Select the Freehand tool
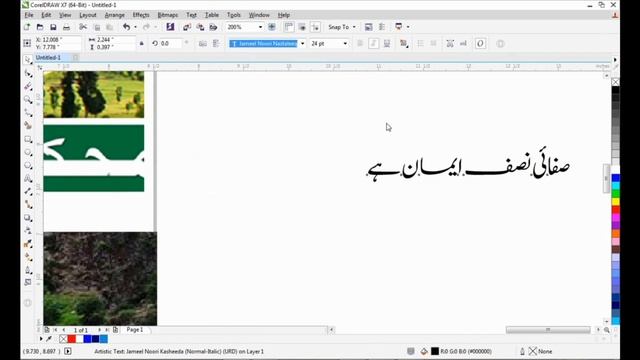Image resolution: width=640 pixels, height=360 pixels. pyautogui.click(x=28, y=113)
